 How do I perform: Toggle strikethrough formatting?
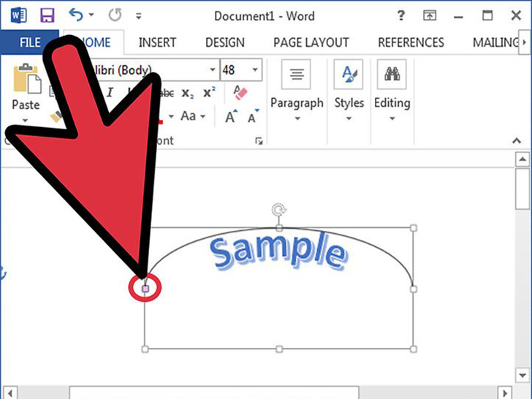(167, 92)
